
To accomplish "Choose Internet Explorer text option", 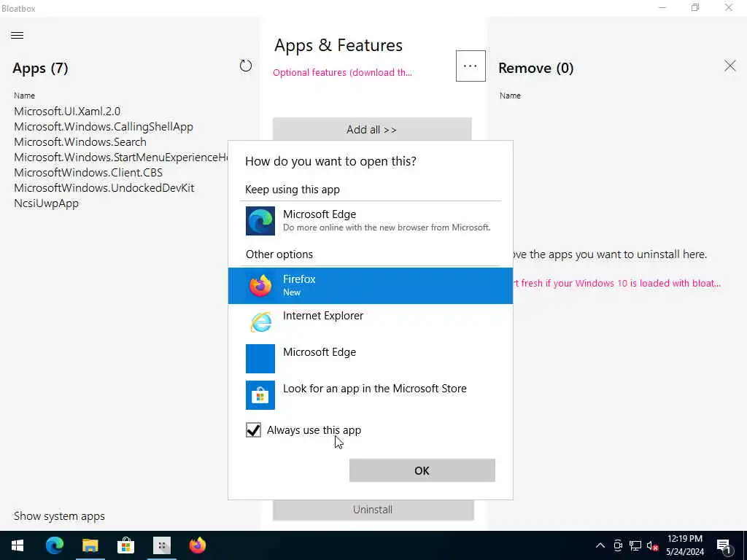I will click(323, 316).
